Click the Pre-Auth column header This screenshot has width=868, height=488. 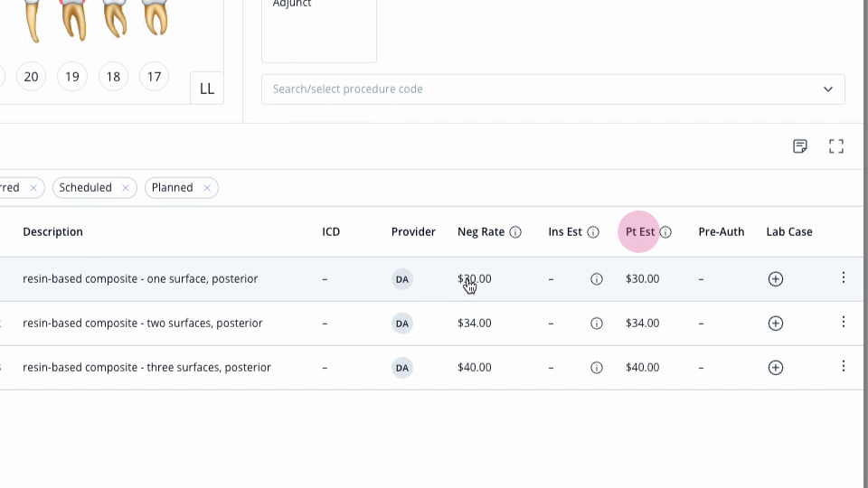[722, 232]
